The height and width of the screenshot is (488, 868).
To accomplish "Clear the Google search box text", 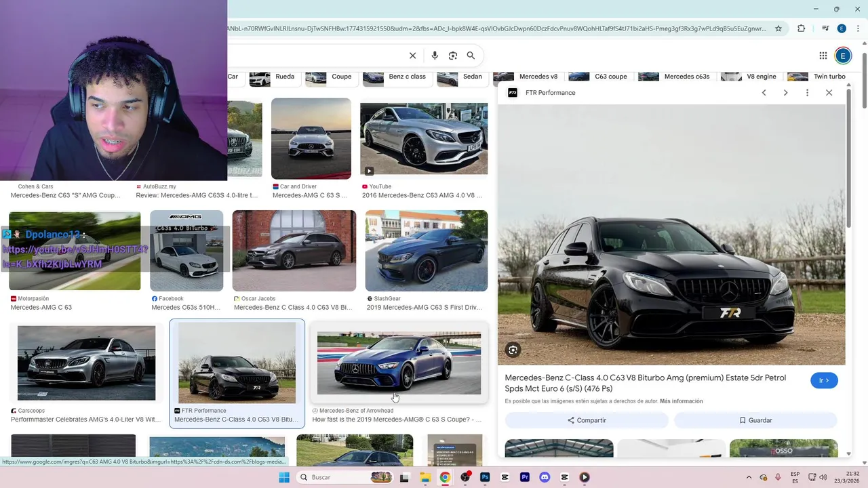I will tap(412, 56).
